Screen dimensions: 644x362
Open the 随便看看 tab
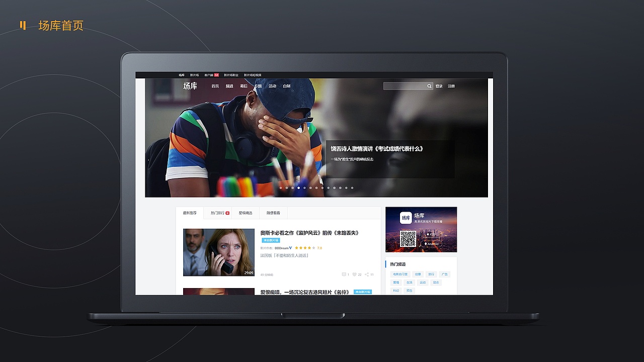(273, 213)
